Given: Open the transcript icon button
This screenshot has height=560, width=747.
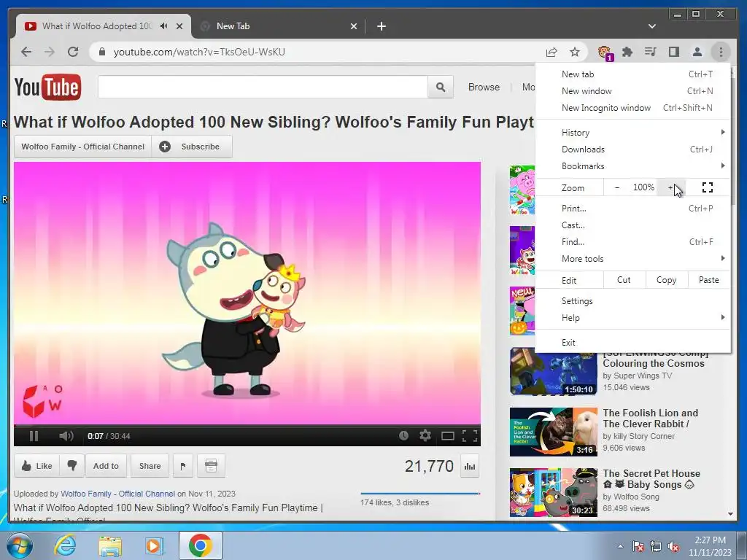Looking at the screenshot, I should point(211,466).
